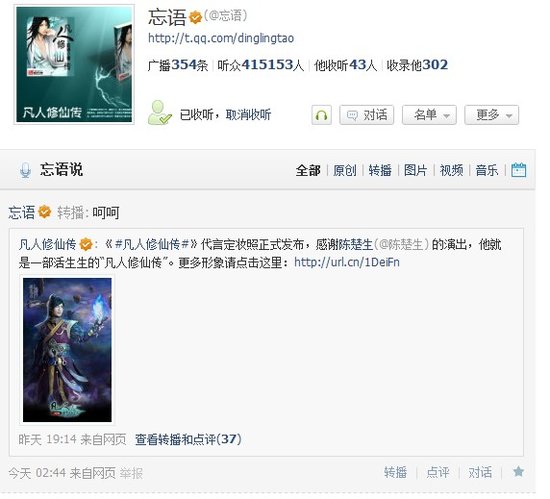
Task: Expand the 名单 dropdown
Action: tap(429, 115)
